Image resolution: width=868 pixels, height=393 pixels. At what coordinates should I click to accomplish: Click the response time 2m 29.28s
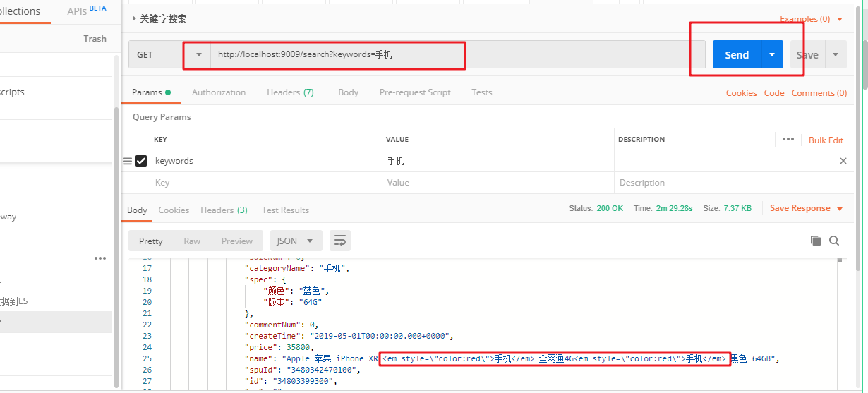pos(673,208)
